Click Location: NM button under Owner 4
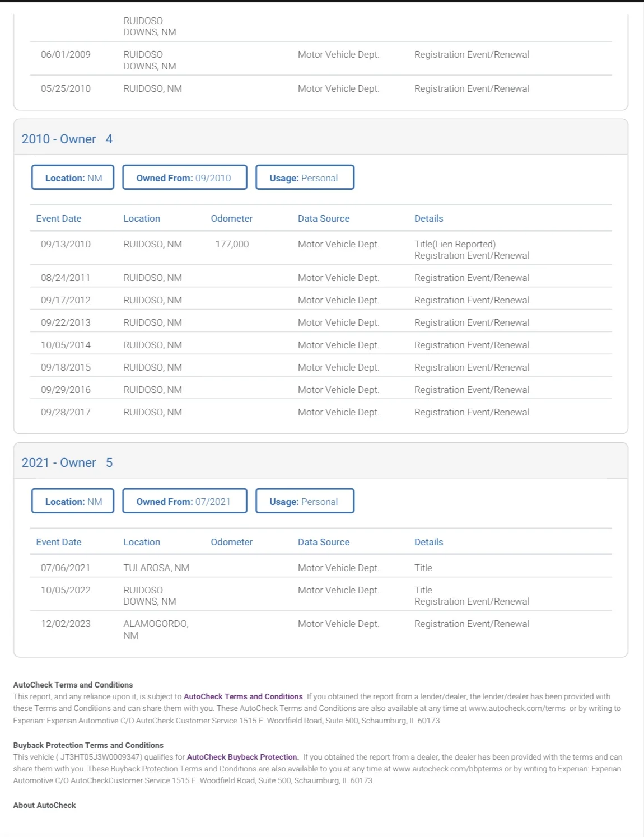The width and height of the screenshot is (644, 837). (73, 178)
